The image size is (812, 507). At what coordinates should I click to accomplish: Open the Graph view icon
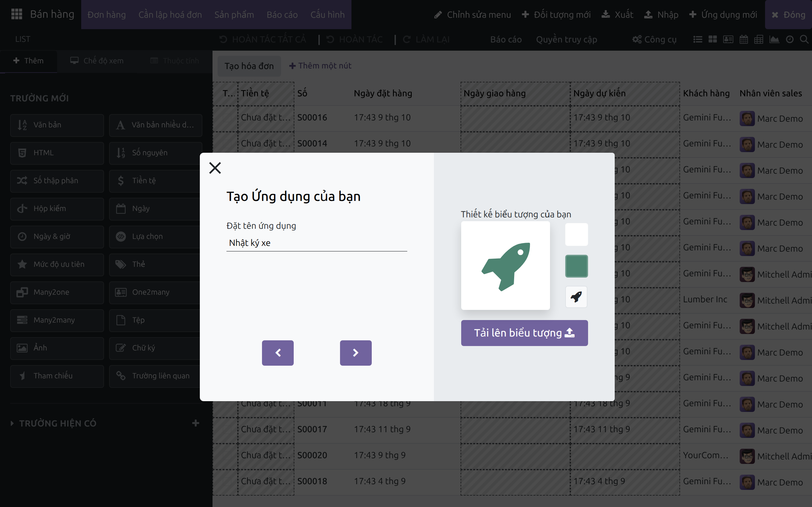pyautogui.click(x=774, y=40)
